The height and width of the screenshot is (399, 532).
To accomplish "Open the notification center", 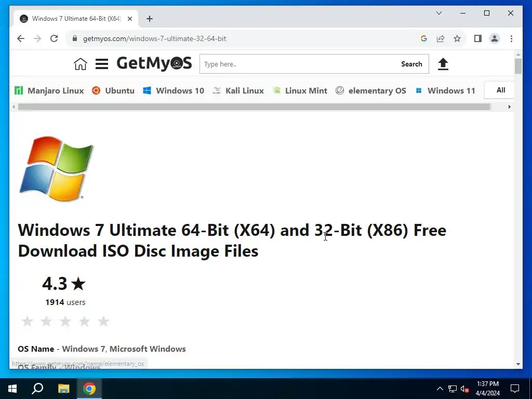I will [515, 389].
